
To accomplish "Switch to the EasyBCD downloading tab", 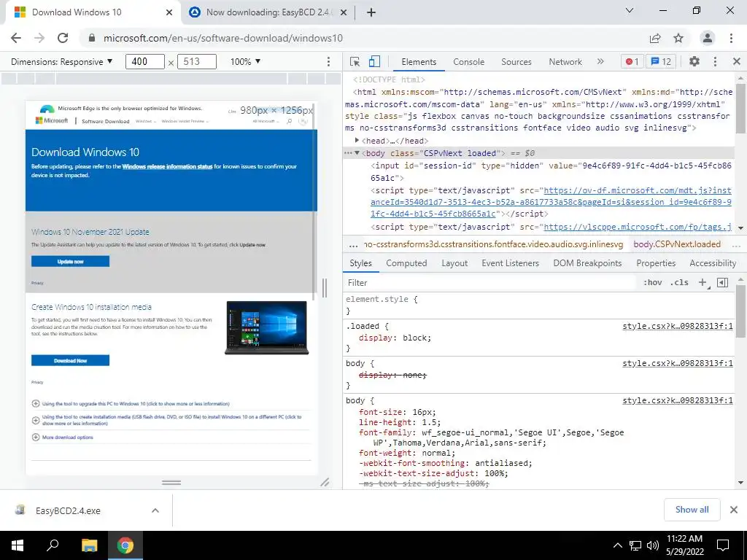I will [x=268, y=12].
